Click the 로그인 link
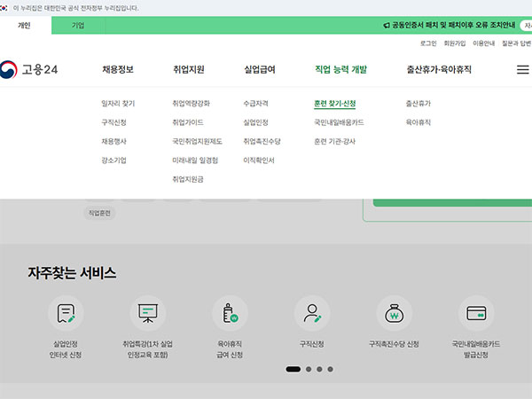532x399 pixels. pyautogui.click(x=428, y=43)
